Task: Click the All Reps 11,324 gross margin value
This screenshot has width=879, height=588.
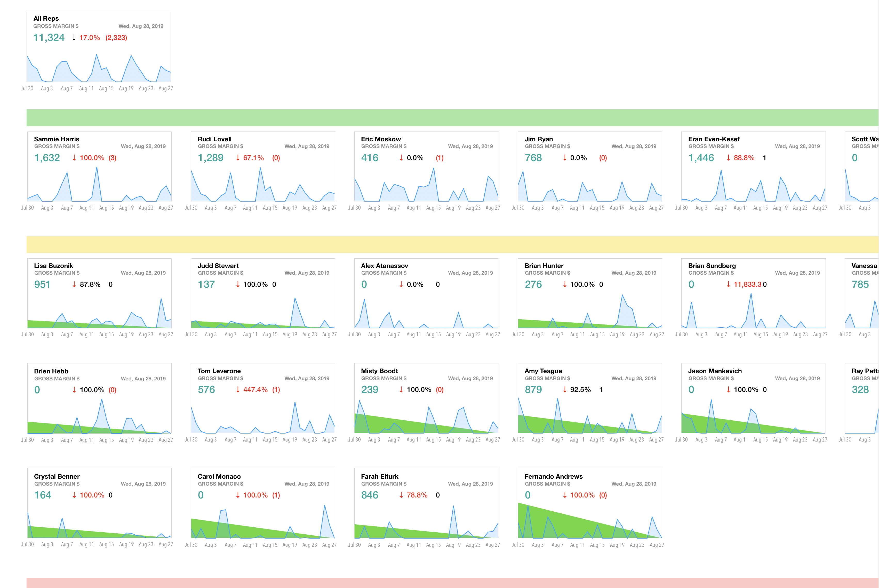Action: click(x=49, y=37)
